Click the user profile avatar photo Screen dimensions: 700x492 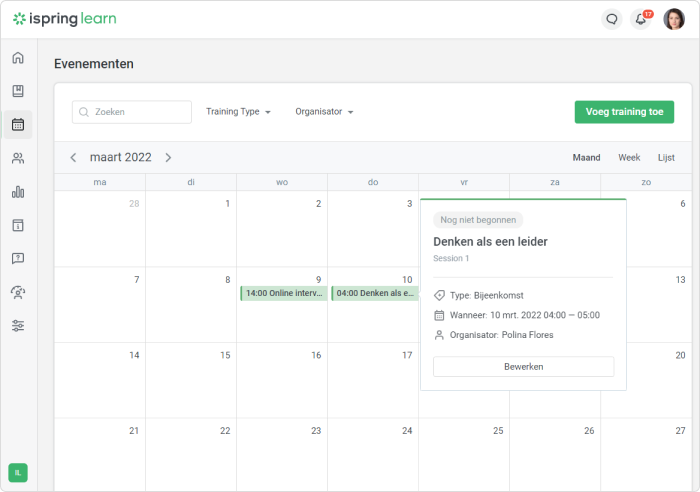coord(674,19)
